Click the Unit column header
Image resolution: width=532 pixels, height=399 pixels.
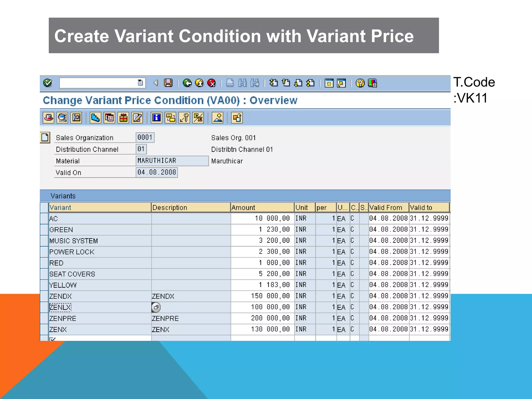click(305, 208)
